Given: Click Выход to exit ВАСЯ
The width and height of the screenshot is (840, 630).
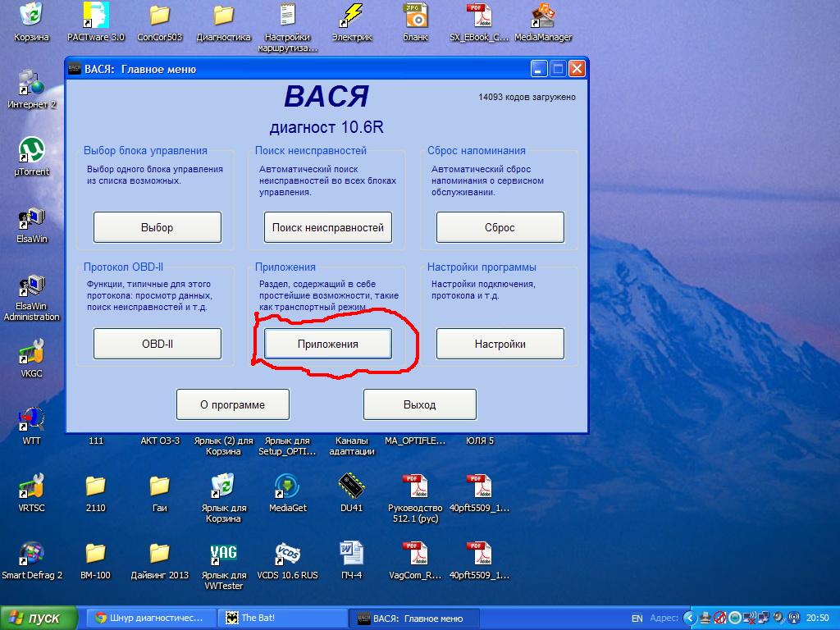Looking at the screenshot, I should coord(419,404).
